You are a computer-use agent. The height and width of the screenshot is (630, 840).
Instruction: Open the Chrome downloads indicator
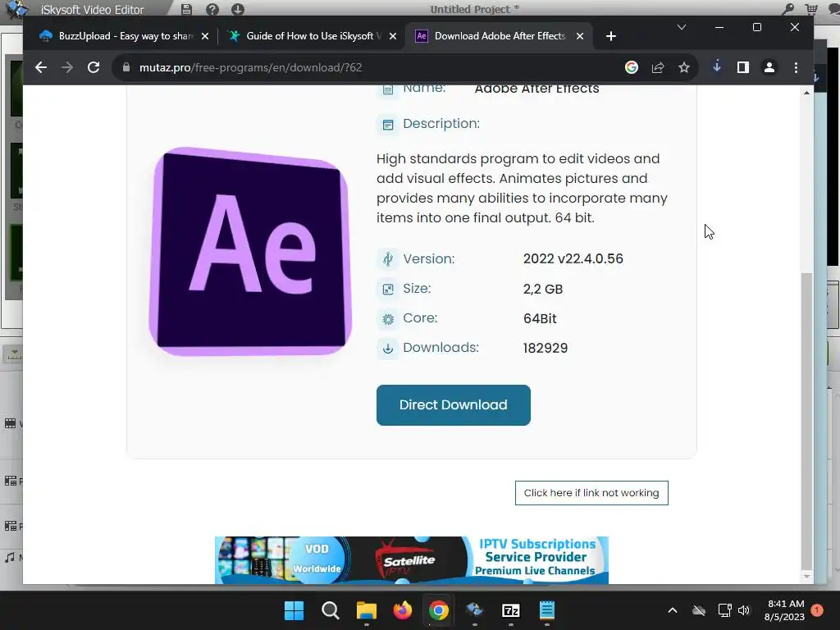point(717,67)
